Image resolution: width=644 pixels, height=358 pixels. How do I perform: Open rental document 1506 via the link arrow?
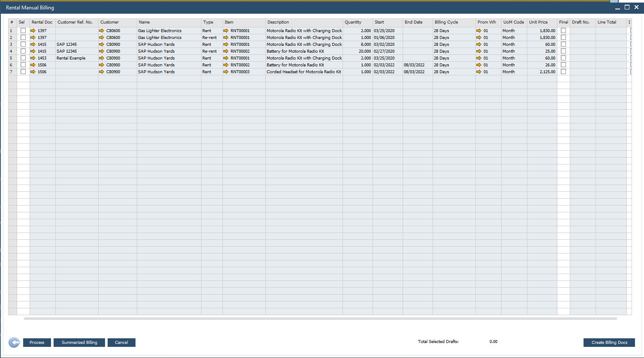coord(34,65)
